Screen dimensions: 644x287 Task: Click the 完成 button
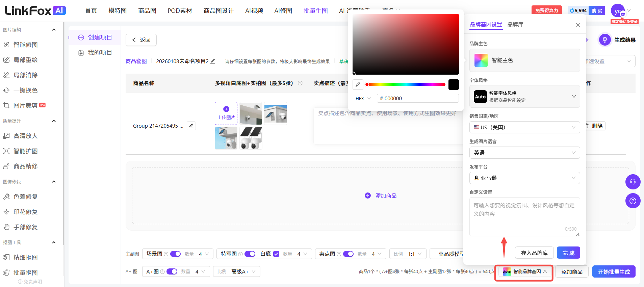point(568,253)
